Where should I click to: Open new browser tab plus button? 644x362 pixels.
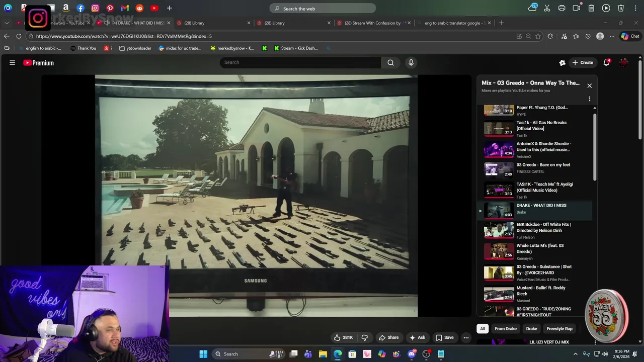click(x=501, y=23)
